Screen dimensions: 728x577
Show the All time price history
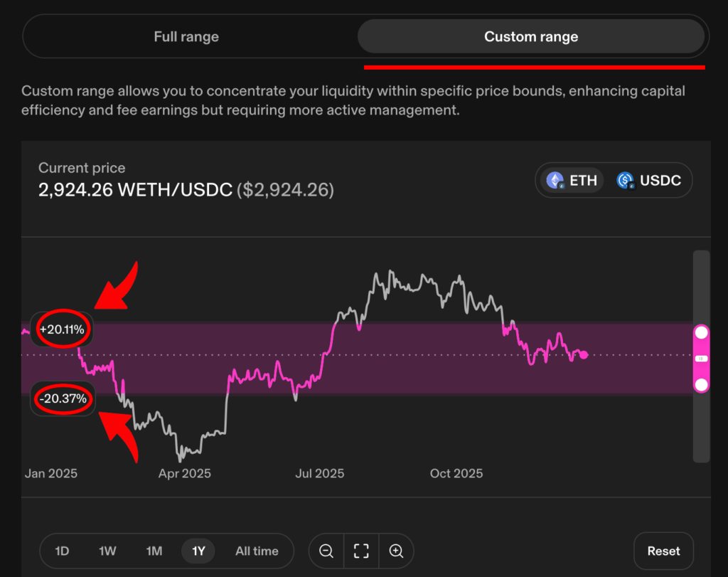(257, 551)
